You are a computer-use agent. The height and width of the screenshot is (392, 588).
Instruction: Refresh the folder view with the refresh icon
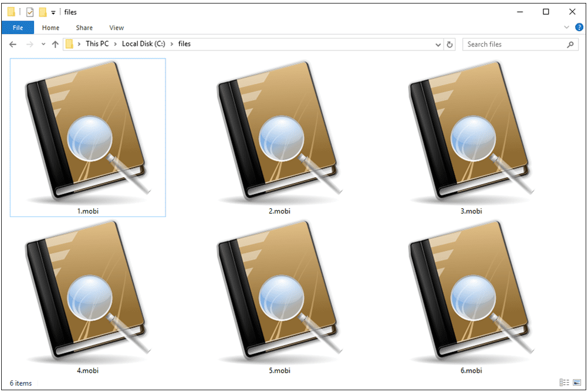pos(450,44)
